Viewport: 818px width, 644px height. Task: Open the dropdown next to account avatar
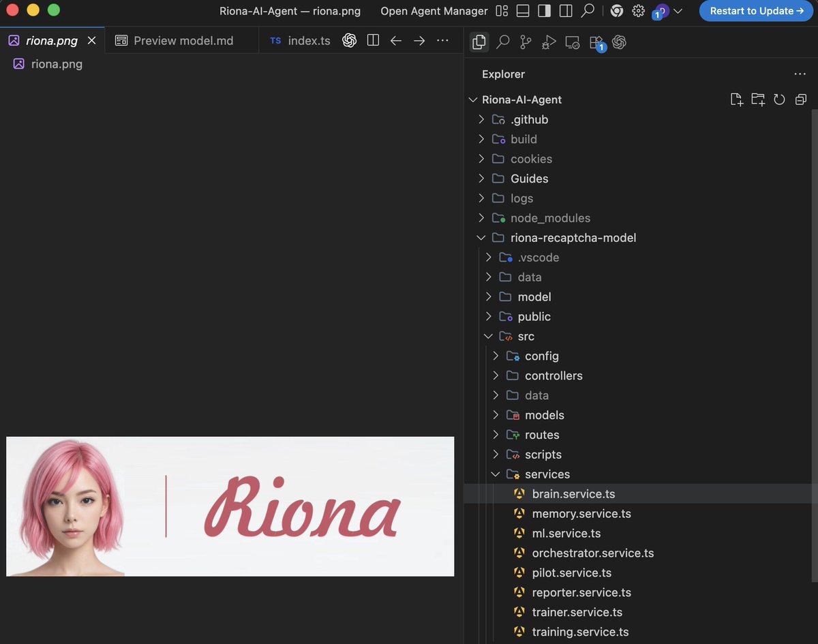tap(678, 11)
